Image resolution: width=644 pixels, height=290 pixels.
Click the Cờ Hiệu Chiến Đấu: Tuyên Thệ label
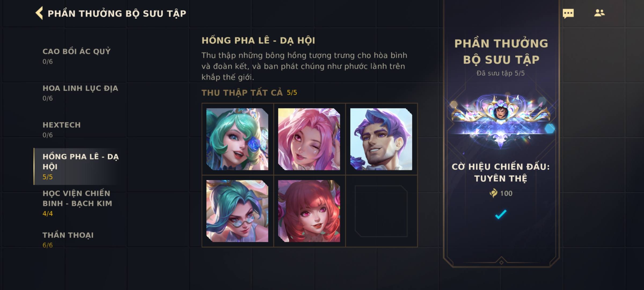click(x=501, y=172)
